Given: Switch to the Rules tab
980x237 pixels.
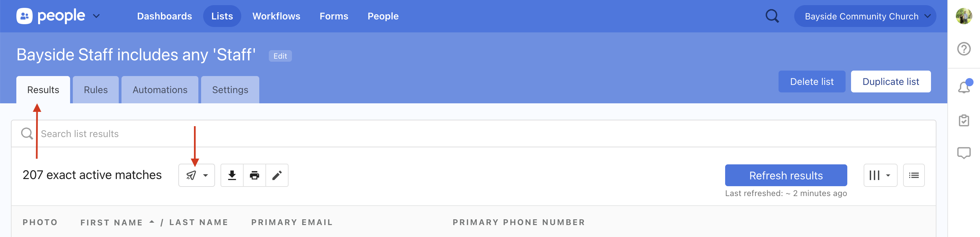Looking at the screenshot, I should pyautogui.click(x=96, y=90).
